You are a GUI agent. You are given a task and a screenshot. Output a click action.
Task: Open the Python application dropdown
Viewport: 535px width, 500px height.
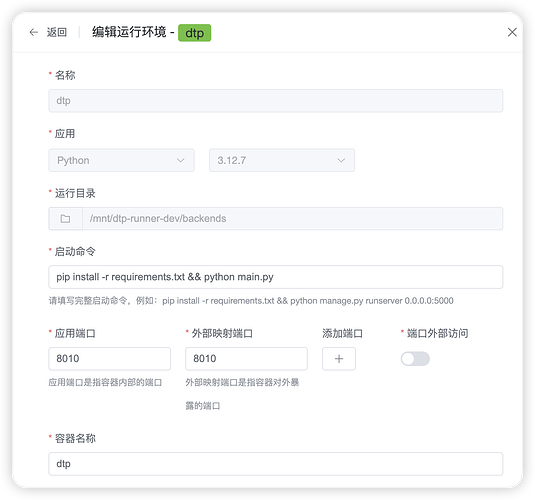tap(121, 160)
